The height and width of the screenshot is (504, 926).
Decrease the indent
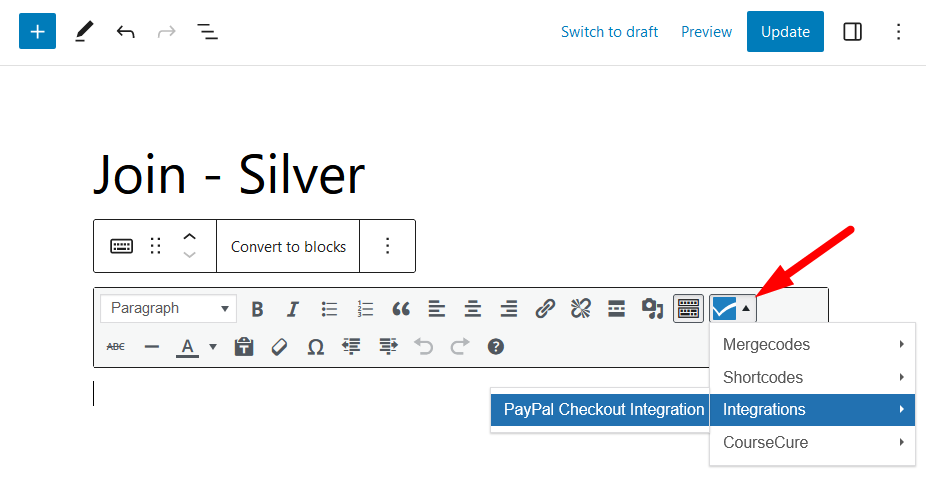click(351, 347)
